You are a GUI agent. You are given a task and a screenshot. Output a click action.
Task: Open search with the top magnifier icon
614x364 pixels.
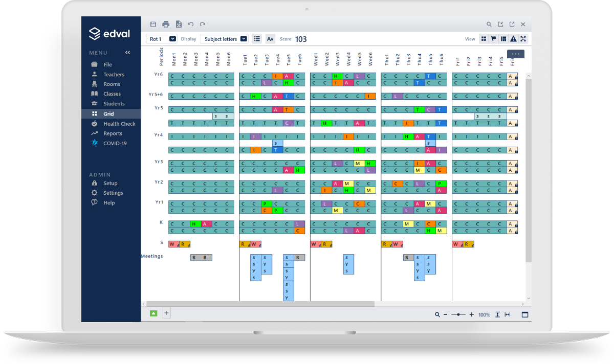pyautogui.click(x=489, y=24)
